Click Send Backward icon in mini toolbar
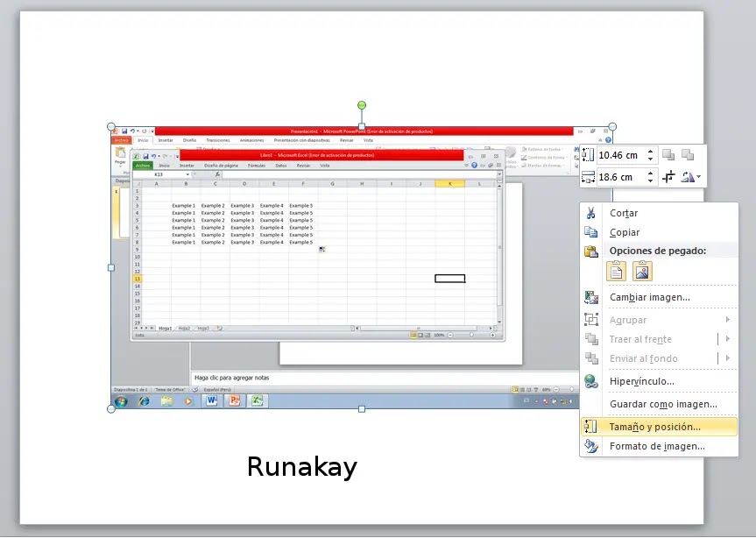 [x=688, y=155]
